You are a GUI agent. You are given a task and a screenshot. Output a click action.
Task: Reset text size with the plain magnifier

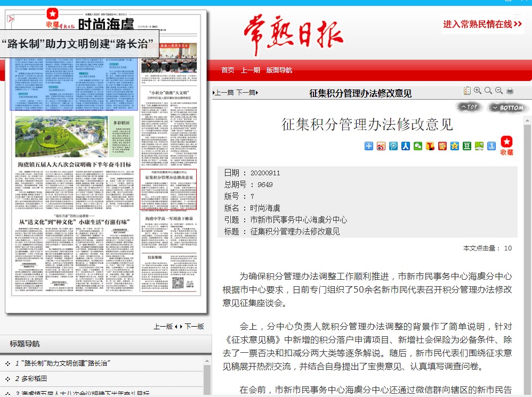point(488,91)
